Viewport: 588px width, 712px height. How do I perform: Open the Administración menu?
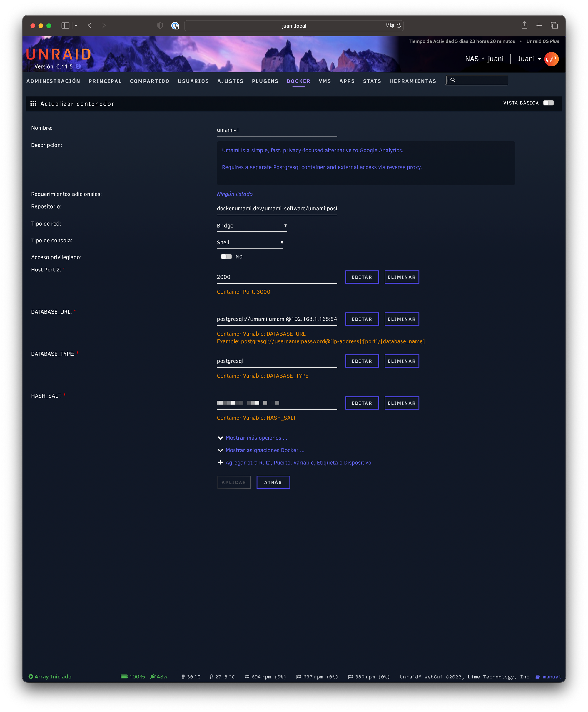tap(54, 81)
